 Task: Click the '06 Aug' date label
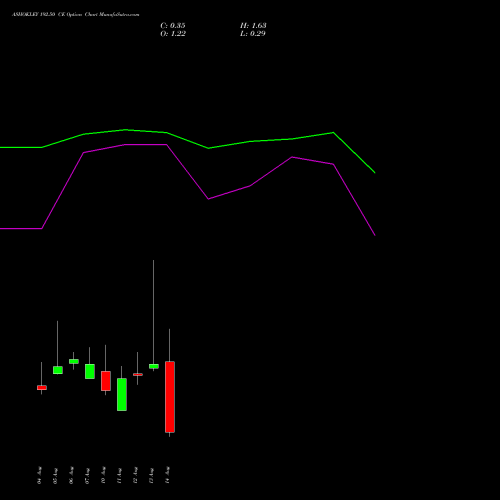tap(71, 475)
